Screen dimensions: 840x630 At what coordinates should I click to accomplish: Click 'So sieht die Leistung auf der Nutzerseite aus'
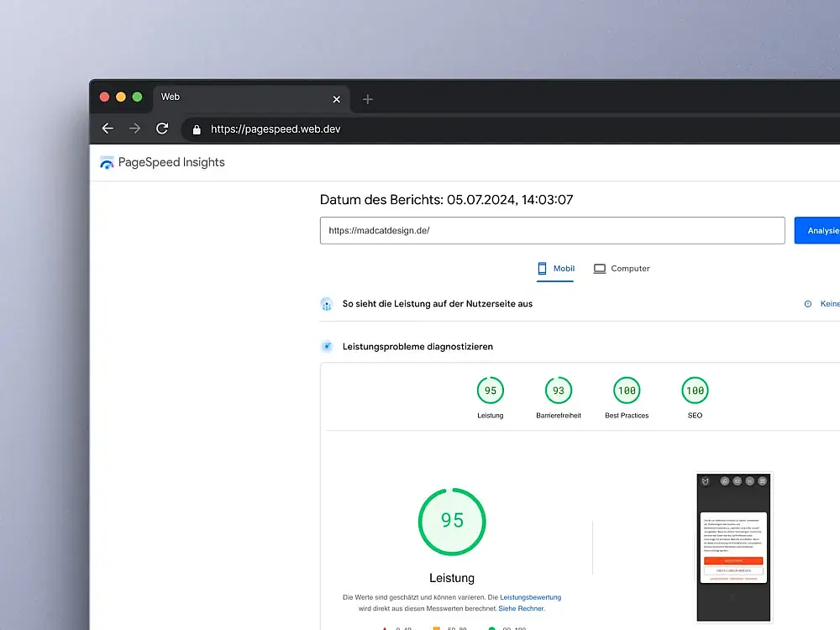coord(437,304)
